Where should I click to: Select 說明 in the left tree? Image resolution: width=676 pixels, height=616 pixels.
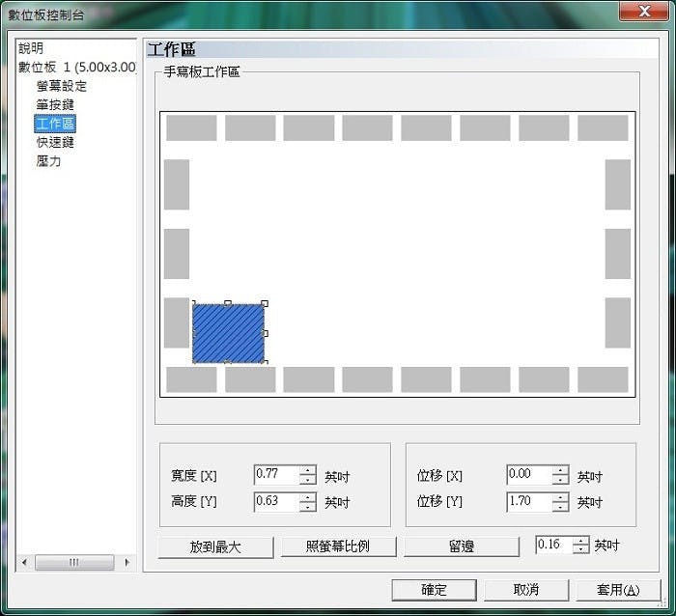(31, 48)
